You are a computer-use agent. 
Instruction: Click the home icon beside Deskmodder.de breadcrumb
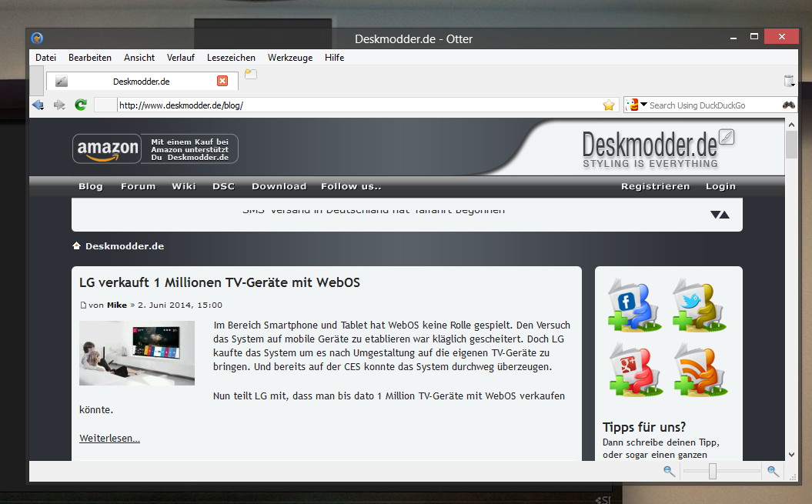[x=77, y=245]
